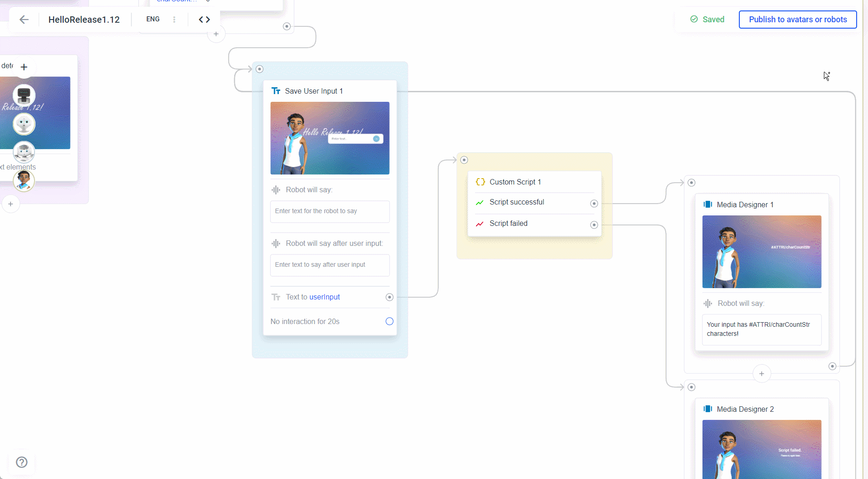Select the ENG language option
Viewport: 868px width, 479px height.
coord(153,19)
